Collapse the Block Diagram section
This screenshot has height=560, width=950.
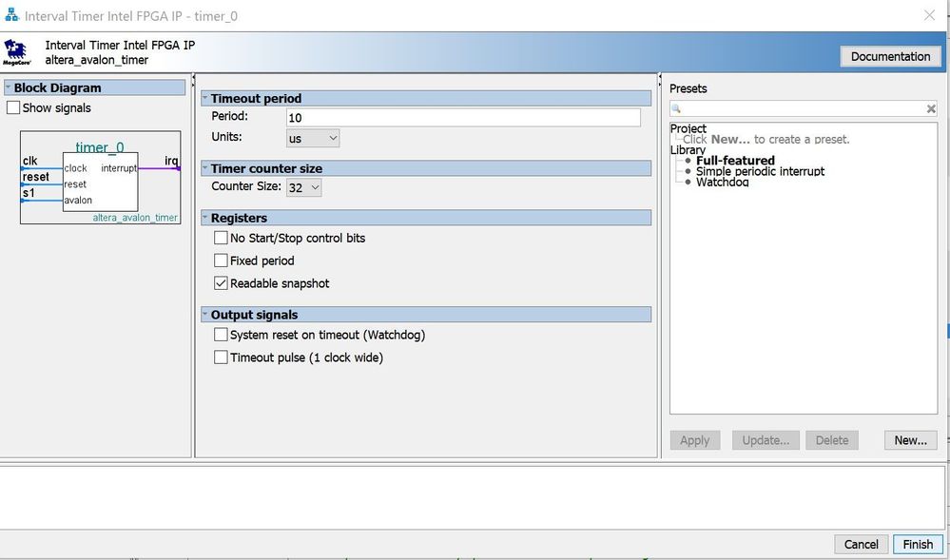(9, 87)
